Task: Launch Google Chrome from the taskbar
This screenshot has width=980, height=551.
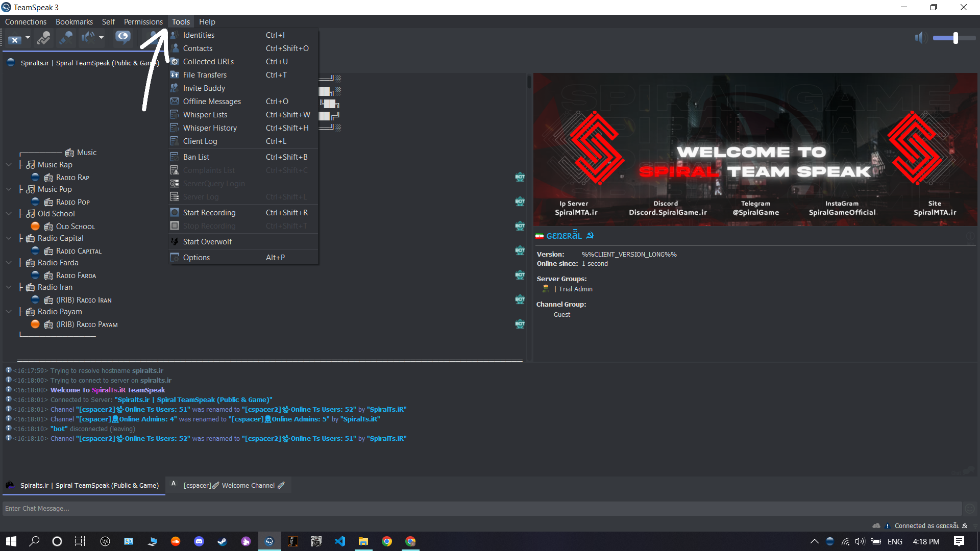Action: [x=387, y=541]
